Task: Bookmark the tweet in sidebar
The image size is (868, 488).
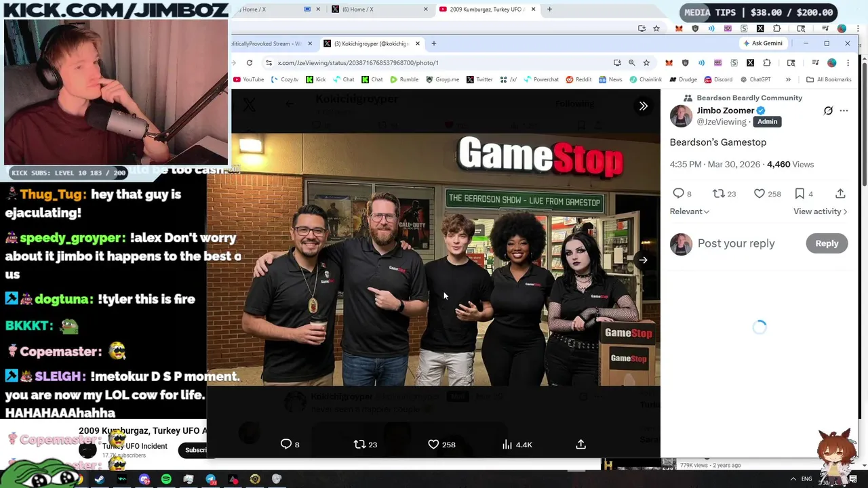Action: coord(800,193)
